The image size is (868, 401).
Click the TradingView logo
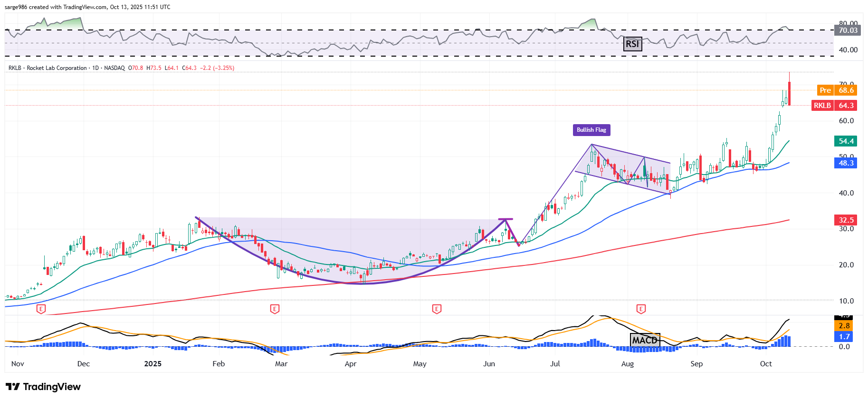click(43, 387)
